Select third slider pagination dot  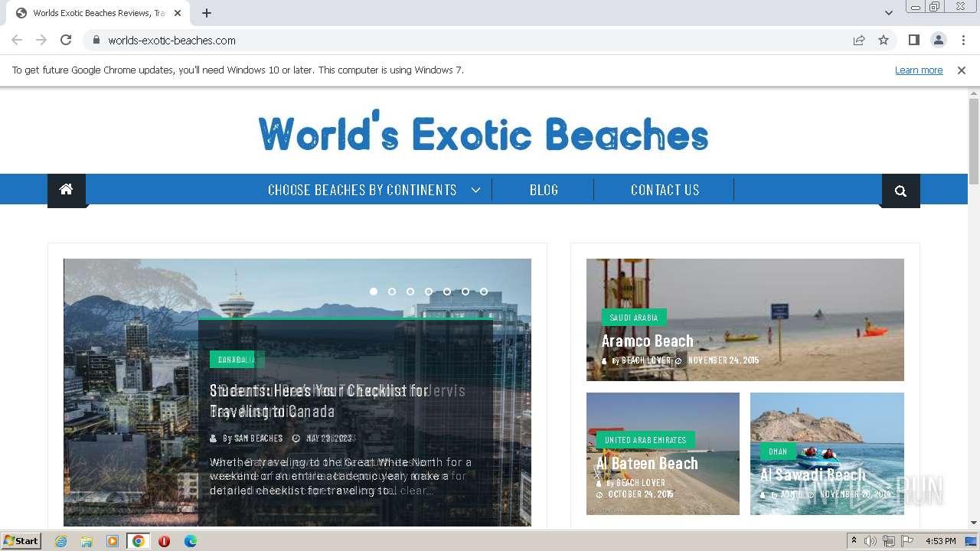[410, 292]
